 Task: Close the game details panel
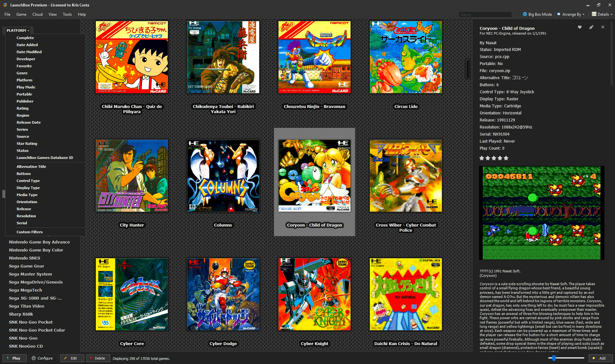(x=603, y=27)
